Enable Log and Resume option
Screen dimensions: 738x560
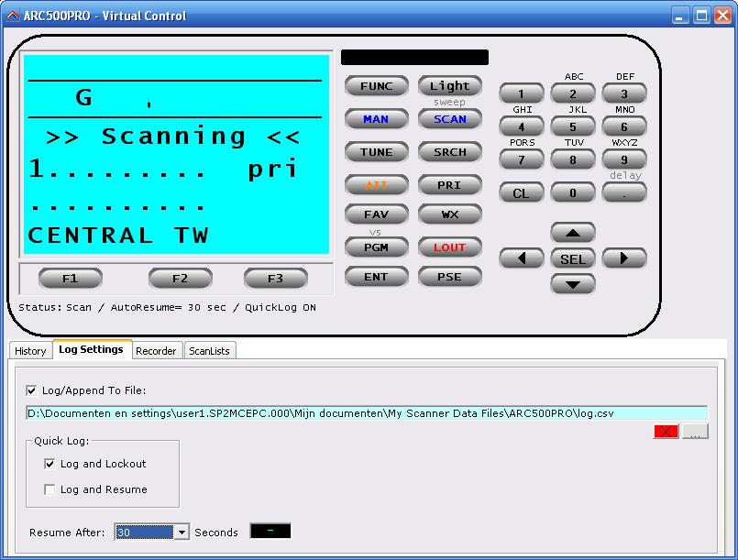click(50, 489)
